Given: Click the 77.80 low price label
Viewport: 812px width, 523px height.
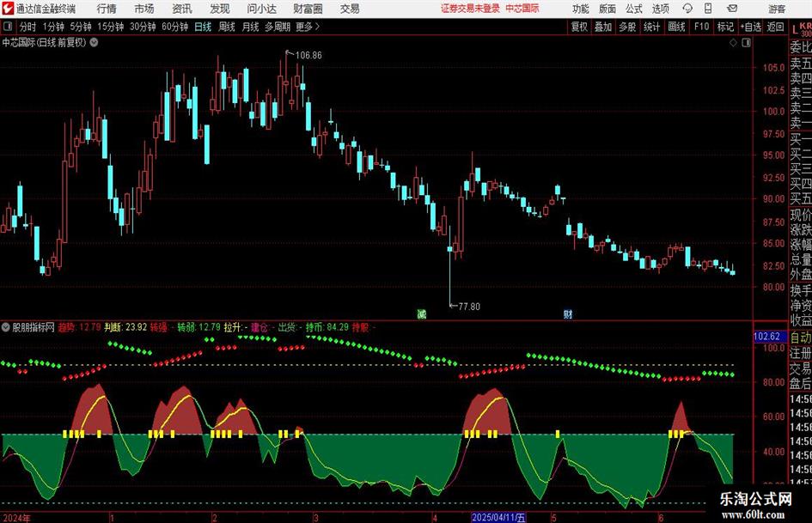Looking at the screenshot, I should pos(469,307).
